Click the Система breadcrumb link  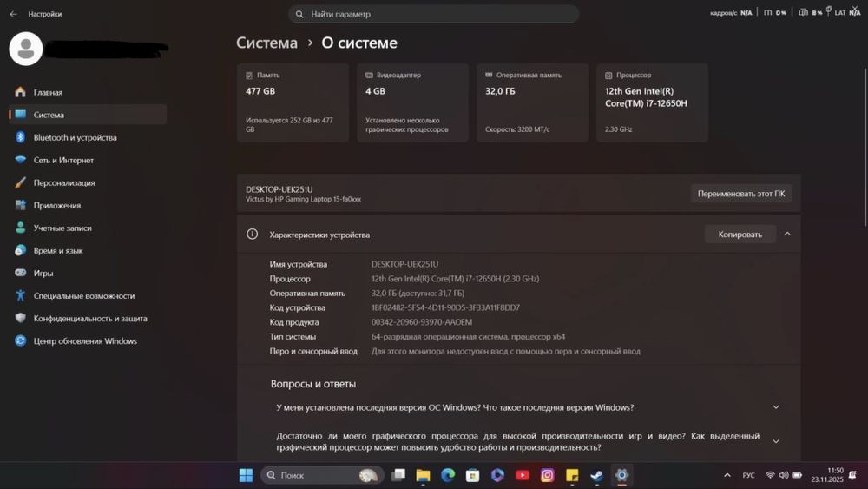pyautogui.click(x=266, y=43)
